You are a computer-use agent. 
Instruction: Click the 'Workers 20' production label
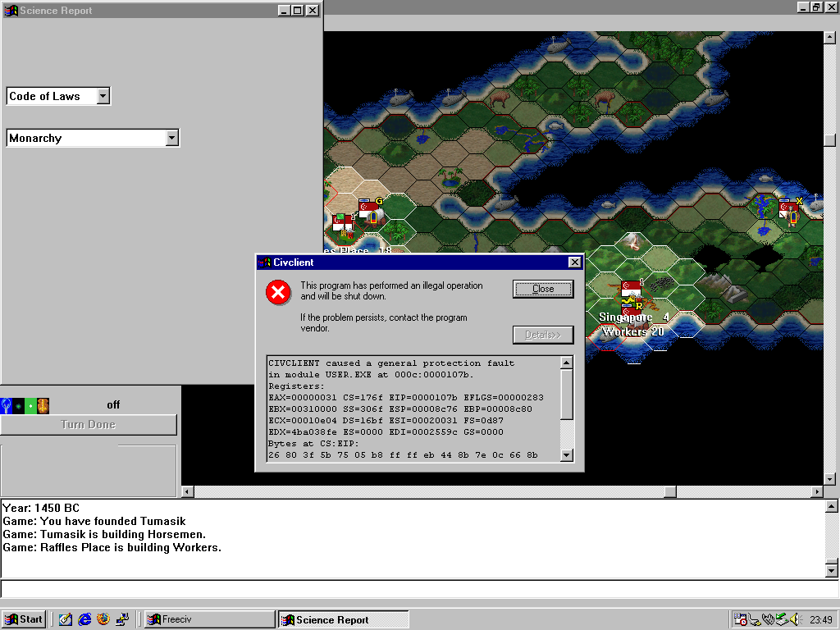coord(633,331)
